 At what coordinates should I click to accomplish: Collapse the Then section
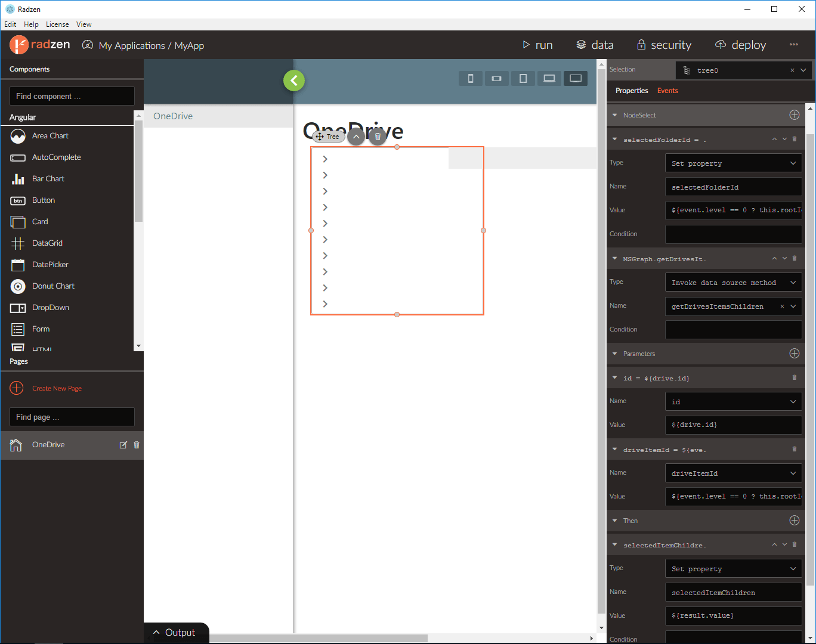[615, 521]
